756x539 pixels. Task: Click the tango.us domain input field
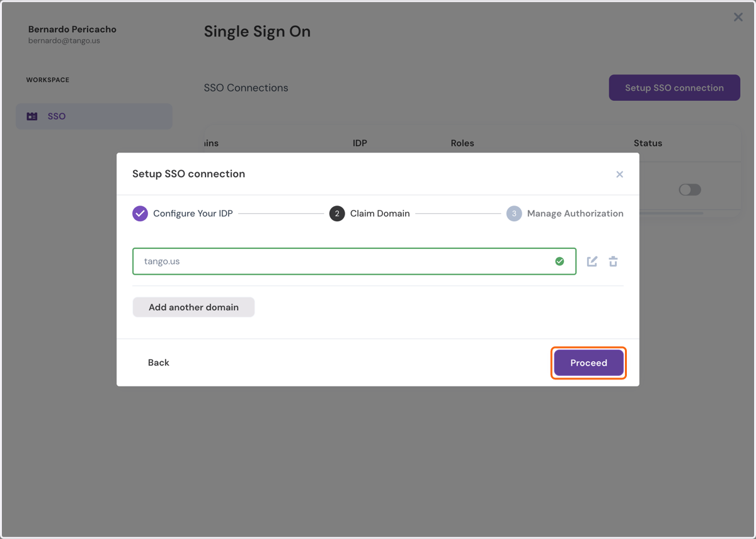pyautogui.click(x=354, y=261)
